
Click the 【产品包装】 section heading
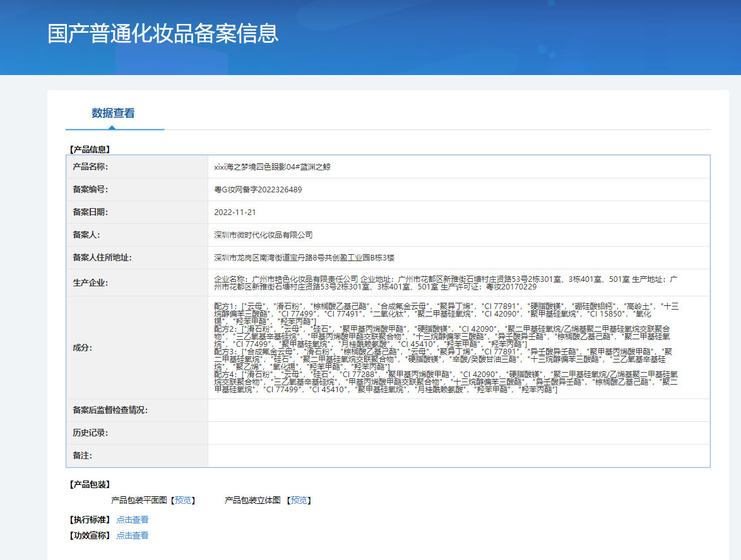click(x=90, y=484)
